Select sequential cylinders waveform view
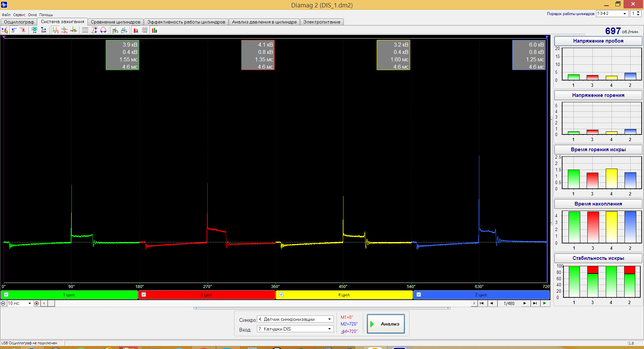The width and height of the screenshot is (644, 349). tap(55, 30)
